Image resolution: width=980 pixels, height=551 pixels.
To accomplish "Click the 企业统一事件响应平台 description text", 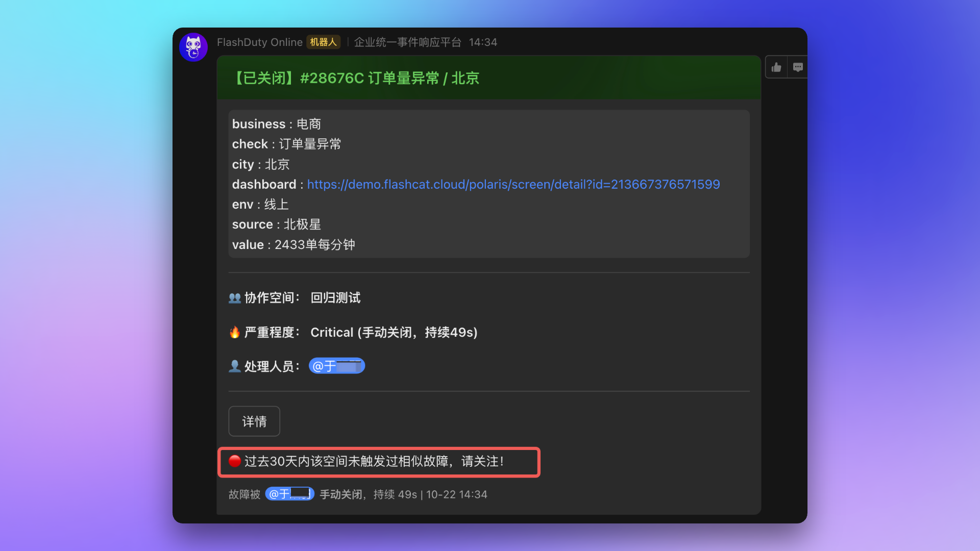I will (x=407, y=42).
